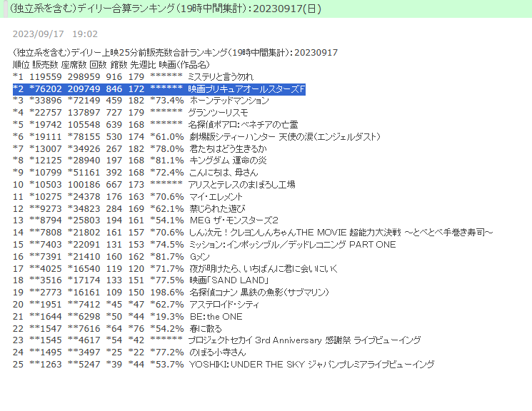The height and width of the screenshot is (411, 532).
Task: Click the title ミッション:インポッシブル/デッドレコニング PART ONE
Action: pos(293,245)
